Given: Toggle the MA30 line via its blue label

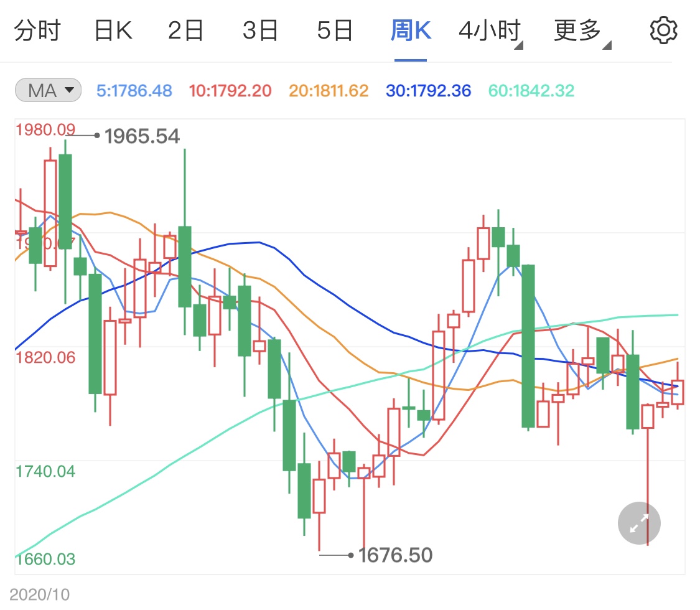Looking at the screenshot, I should tap(428, 90).
